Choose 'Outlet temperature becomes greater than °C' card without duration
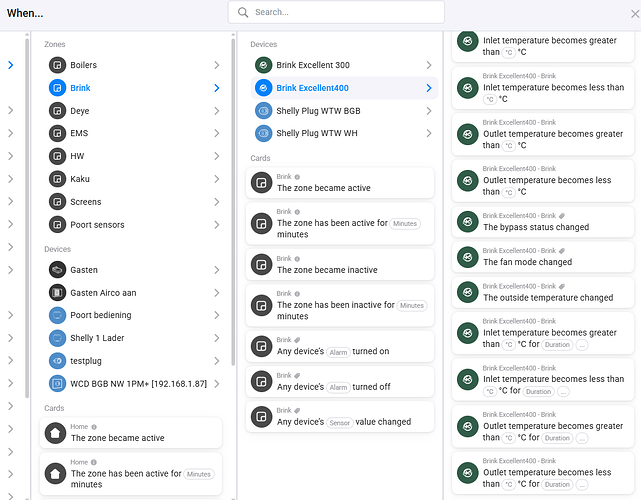The height and width of the screenshot is (500, 641). [543, 135]
